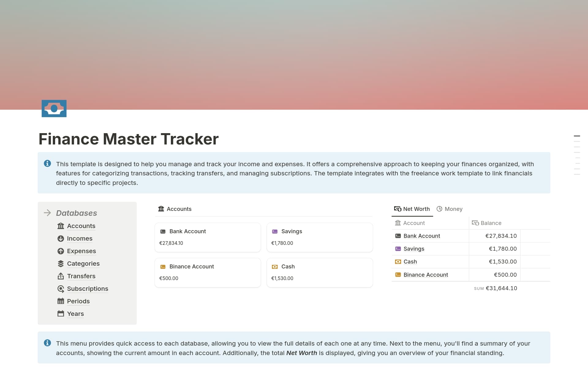
Task: Click the info icon in the bottom callout
Action: tap(47, 343)
